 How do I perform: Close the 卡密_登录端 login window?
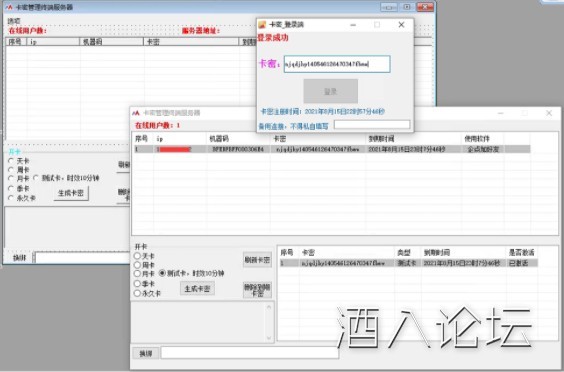coord(401,24)
